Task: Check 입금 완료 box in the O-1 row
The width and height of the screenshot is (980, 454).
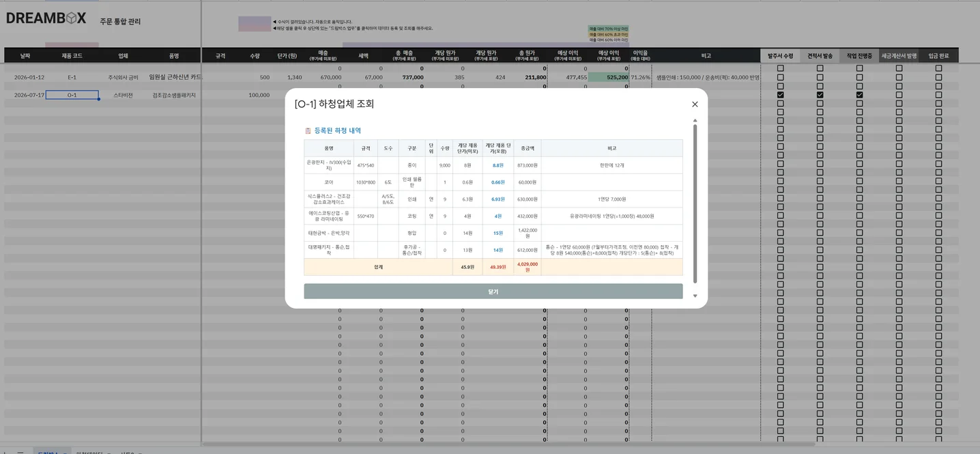Action: pyautogui.click(x=938, y=95)
